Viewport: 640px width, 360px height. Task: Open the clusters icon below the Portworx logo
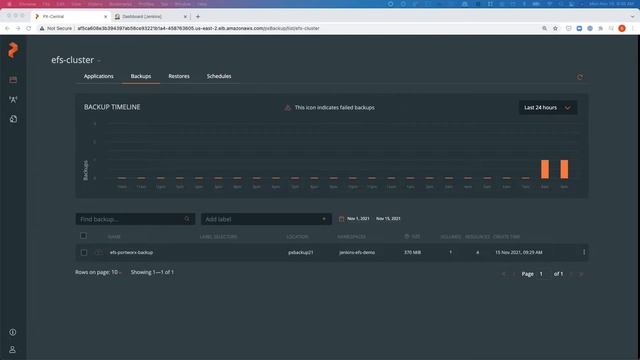point(13,80)
